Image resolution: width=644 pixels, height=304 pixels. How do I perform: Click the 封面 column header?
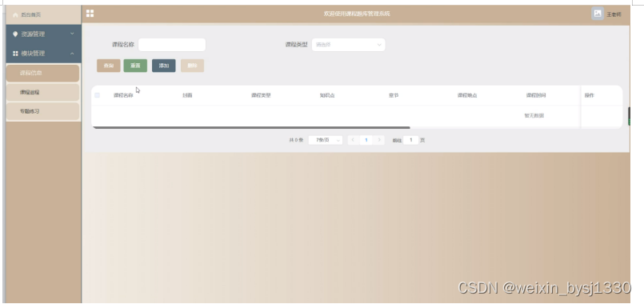click(x=187, y=95)
